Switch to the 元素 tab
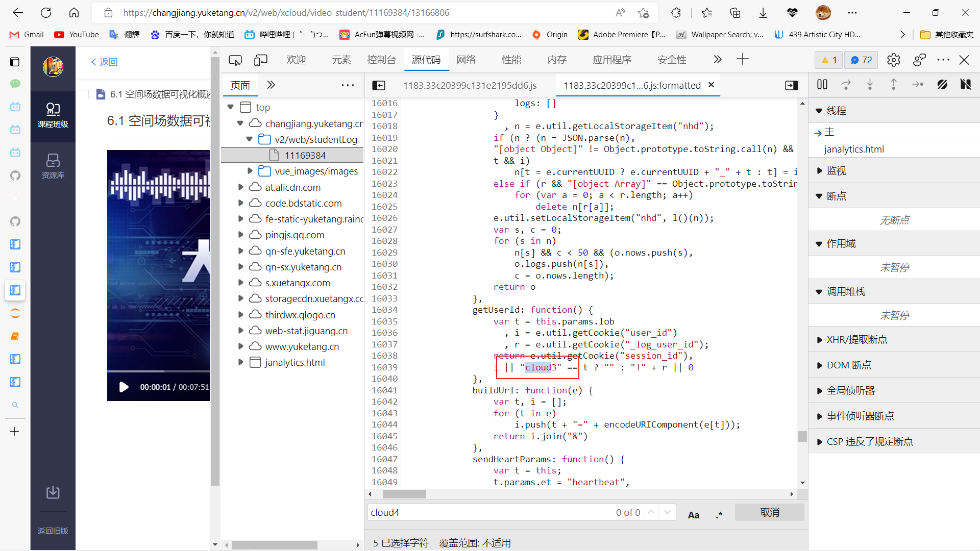This screenshot has width=980, height=551. pyautogui.click(x=341, y=60)
